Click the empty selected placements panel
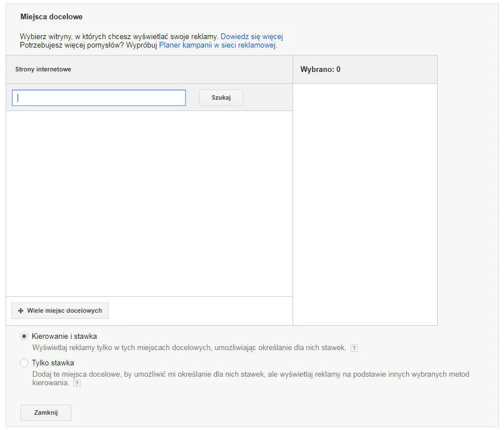 365,204
